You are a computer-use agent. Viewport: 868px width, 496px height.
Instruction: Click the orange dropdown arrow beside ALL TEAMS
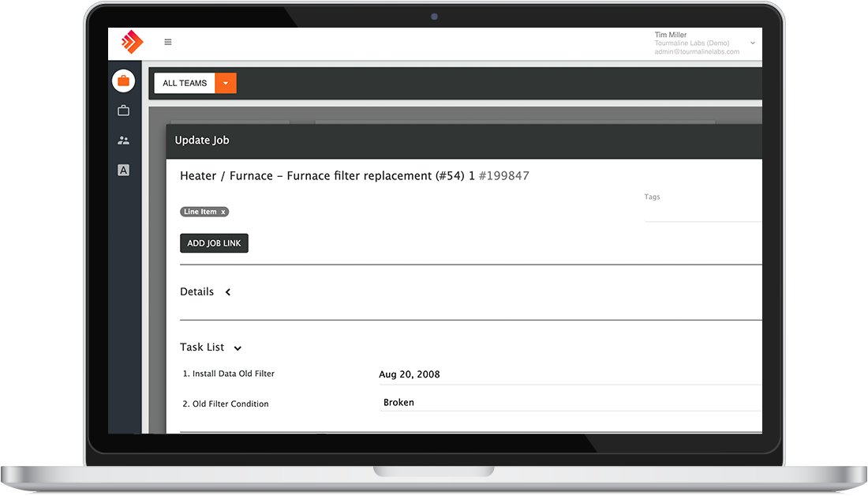click(x=226, y=83)
